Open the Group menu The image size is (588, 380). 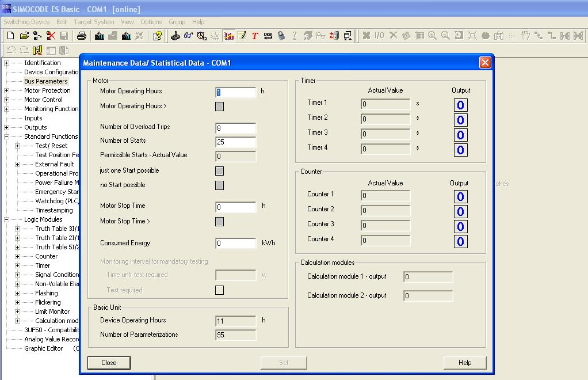coord(177,22)
